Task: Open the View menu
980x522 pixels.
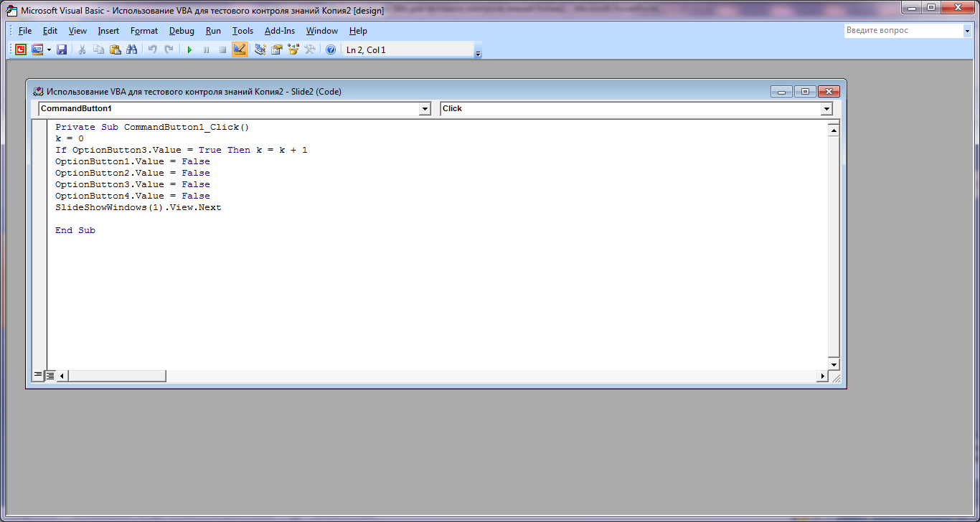Action: tap(77, 31)
